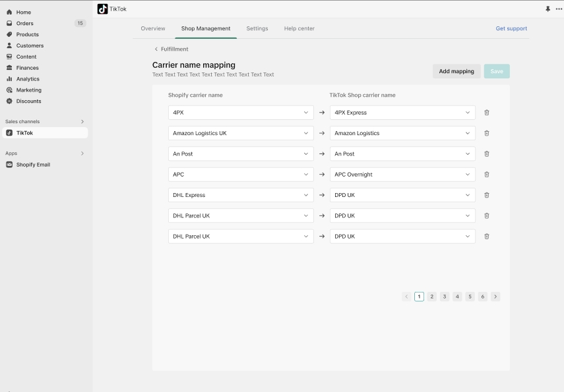Screen dimensions: 564x392
Task: Go to pagination page 3
Action: click(445, 296)
